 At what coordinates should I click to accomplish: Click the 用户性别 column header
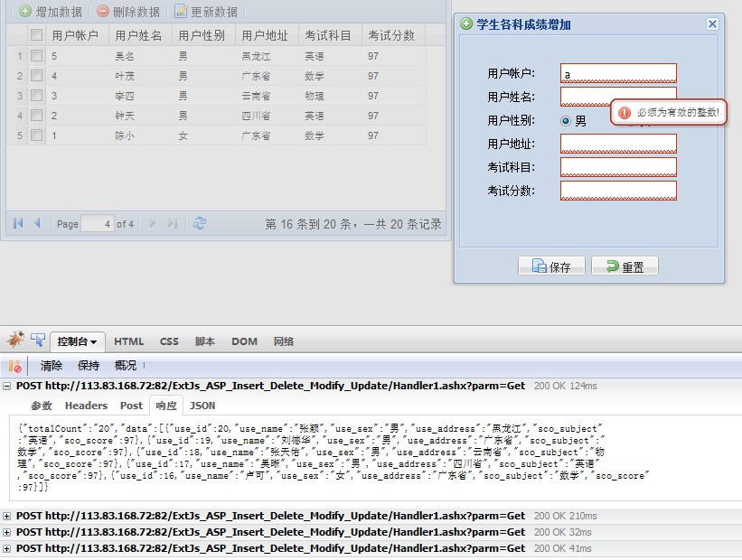click(x=204, y=35)
